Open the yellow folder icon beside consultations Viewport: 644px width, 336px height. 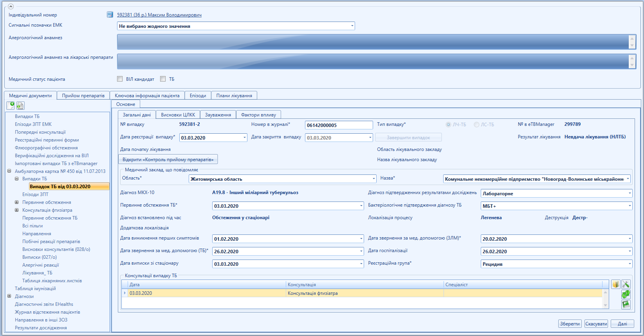click(x=616, y=284)
